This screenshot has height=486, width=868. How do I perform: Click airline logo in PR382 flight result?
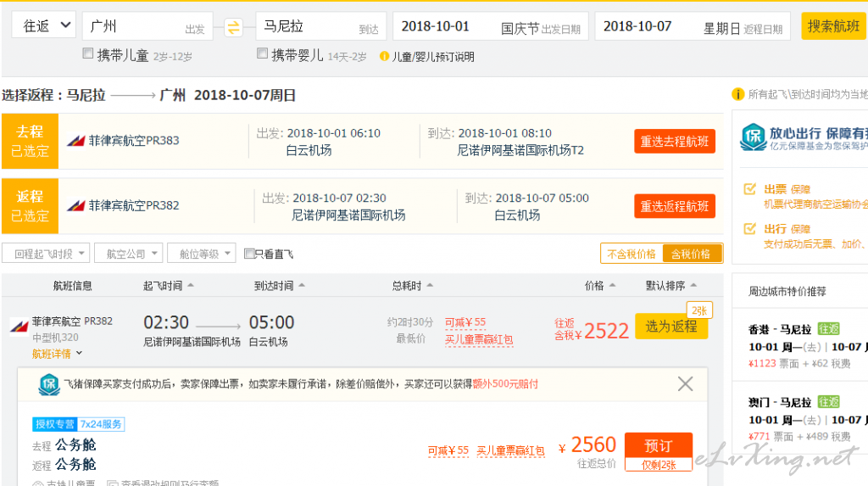19,327
